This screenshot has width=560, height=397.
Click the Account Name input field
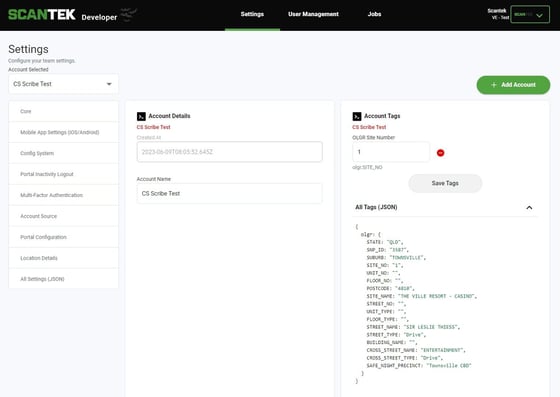coord(230,194)
